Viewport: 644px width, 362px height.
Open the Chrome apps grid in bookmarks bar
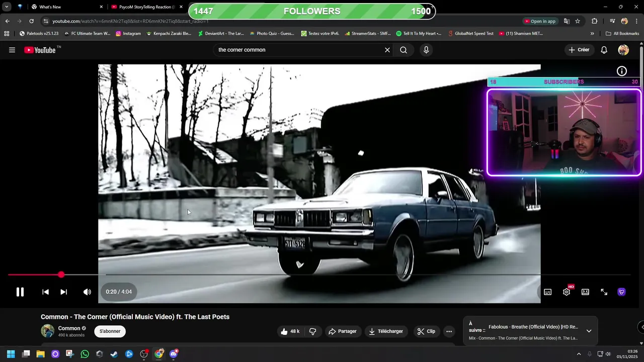tap(7, 34)
